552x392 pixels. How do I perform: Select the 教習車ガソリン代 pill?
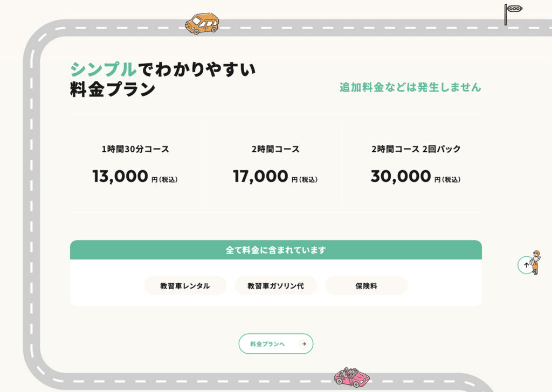(x=275, y=286)
